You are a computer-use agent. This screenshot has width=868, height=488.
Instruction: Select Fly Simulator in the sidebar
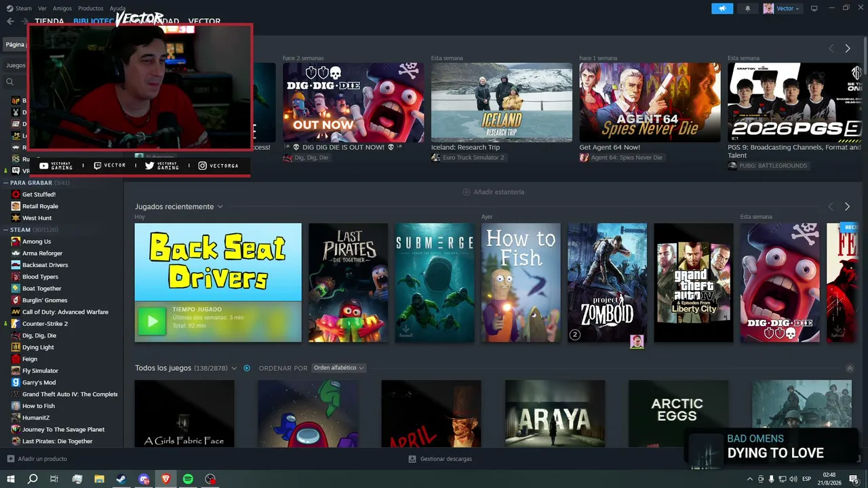pos(40,371)
